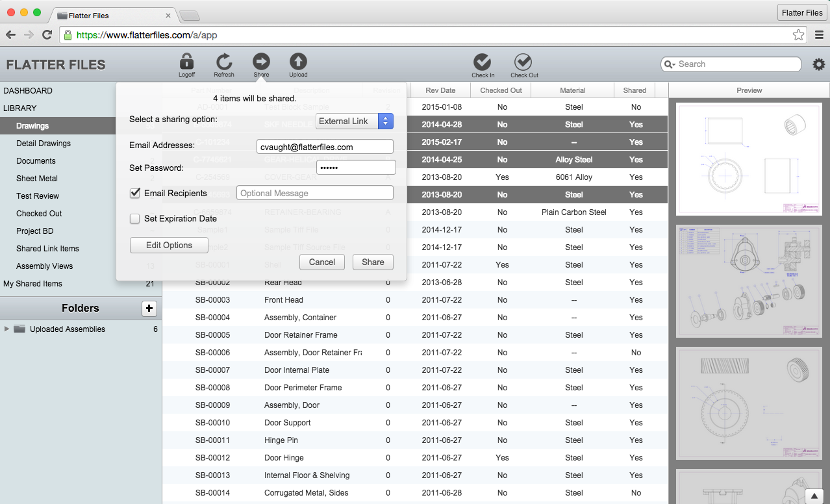
Task: Open the External Link sharing option dropdown
Action: pos(355,121)
